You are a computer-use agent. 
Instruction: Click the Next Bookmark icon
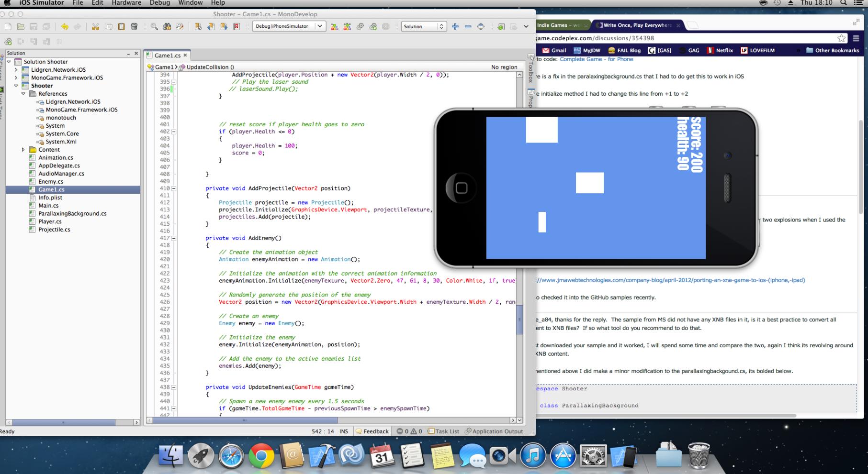point(224,27)
